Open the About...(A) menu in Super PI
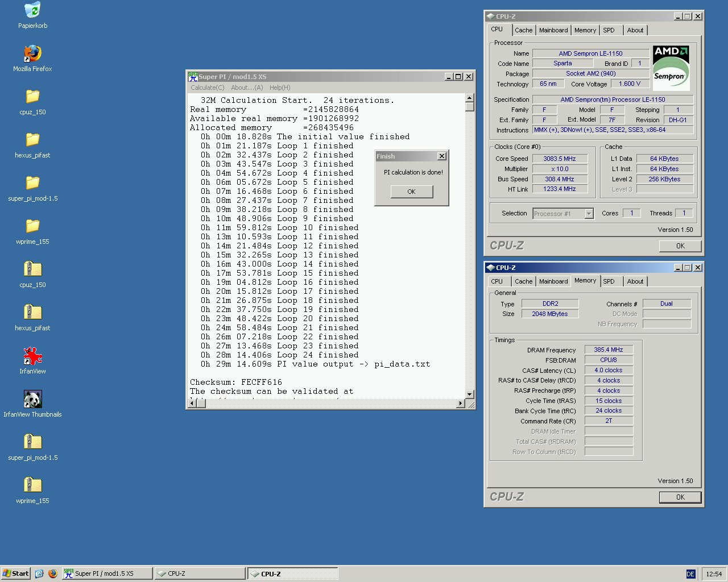Viewport: 728px width, 582px height. click(247, 88)
